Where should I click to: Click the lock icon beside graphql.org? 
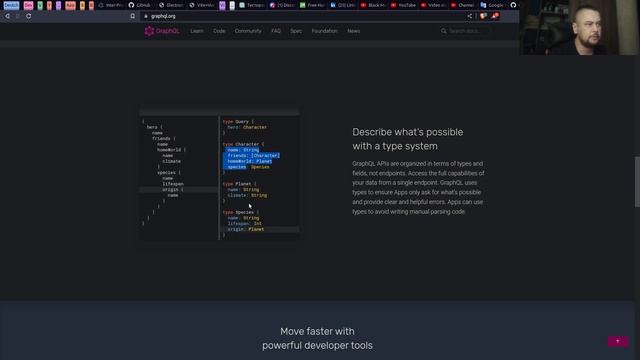(x=146, y=16)
